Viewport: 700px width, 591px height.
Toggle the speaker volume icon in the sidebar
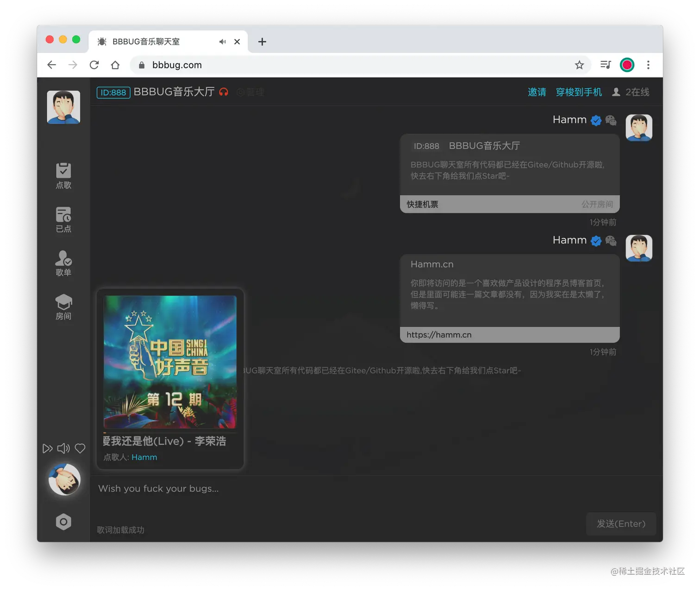pos(63,448)
